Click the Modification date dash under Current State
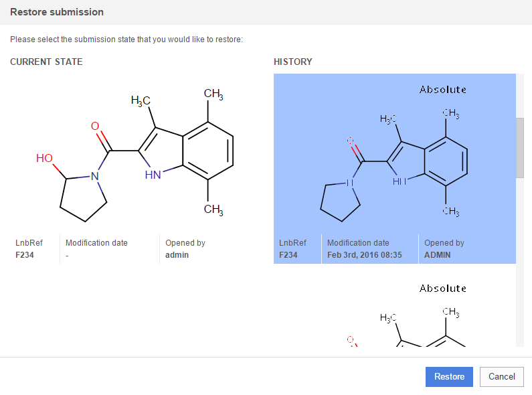Screen dimensions: 532x395 (x=67, y=255)
